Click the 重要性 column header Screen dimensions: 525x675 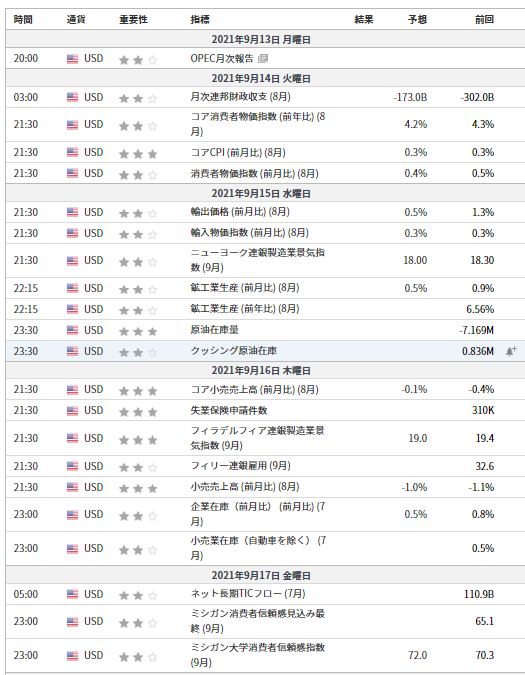tap(133, 20)
